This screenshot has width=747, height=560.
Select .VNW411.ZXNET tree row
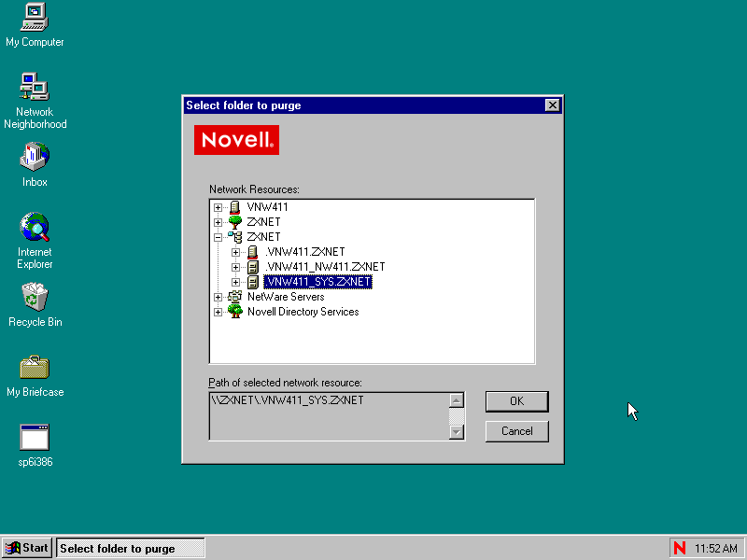(305, 252)
